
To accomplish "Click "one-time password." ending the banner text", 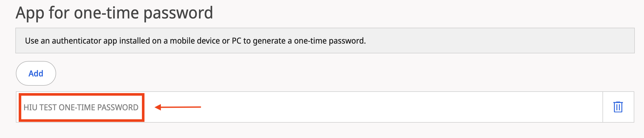I will [330, 41].
